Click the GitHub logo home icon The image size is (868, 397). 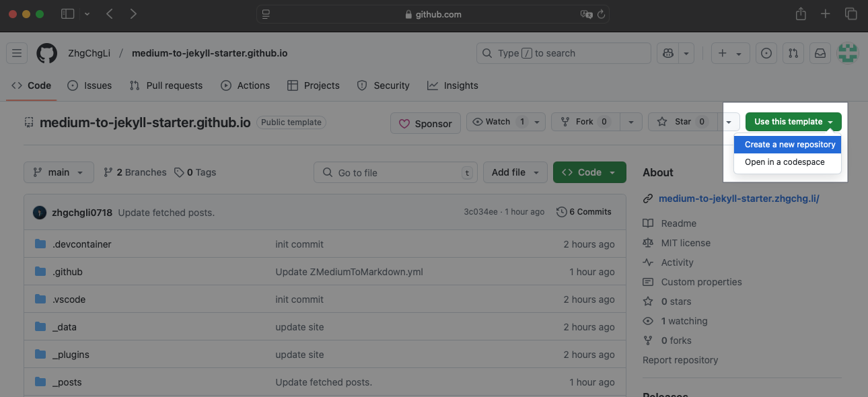tap(46, 53)
